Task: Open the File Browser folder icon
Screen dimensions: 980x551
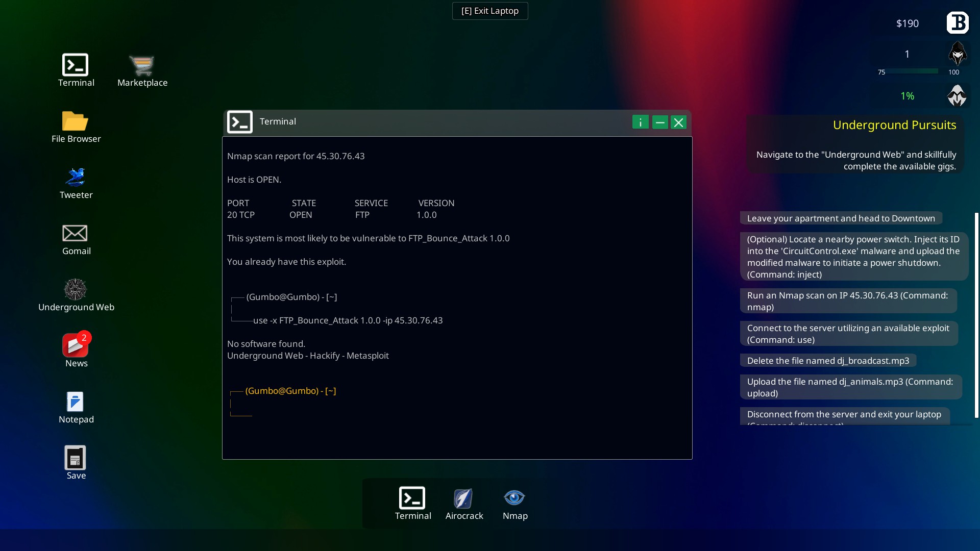Action: 76,121
